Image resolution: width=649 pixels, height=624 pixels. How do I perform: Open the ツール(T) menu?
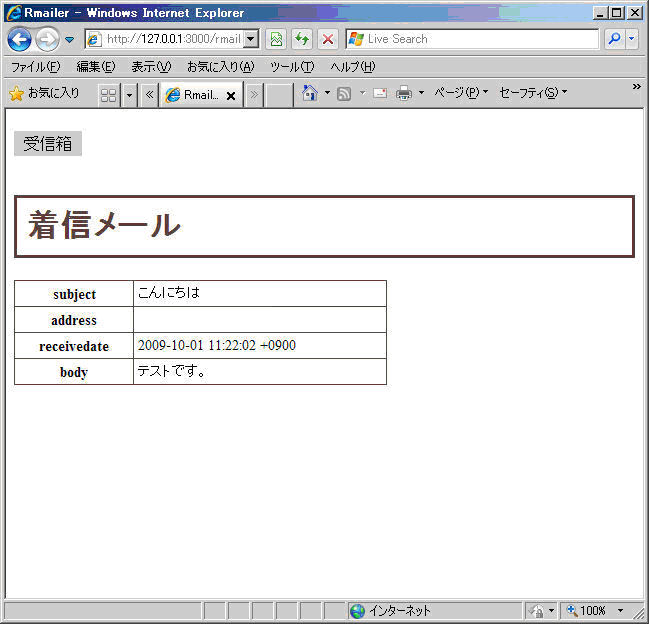[x=292, y=67]
